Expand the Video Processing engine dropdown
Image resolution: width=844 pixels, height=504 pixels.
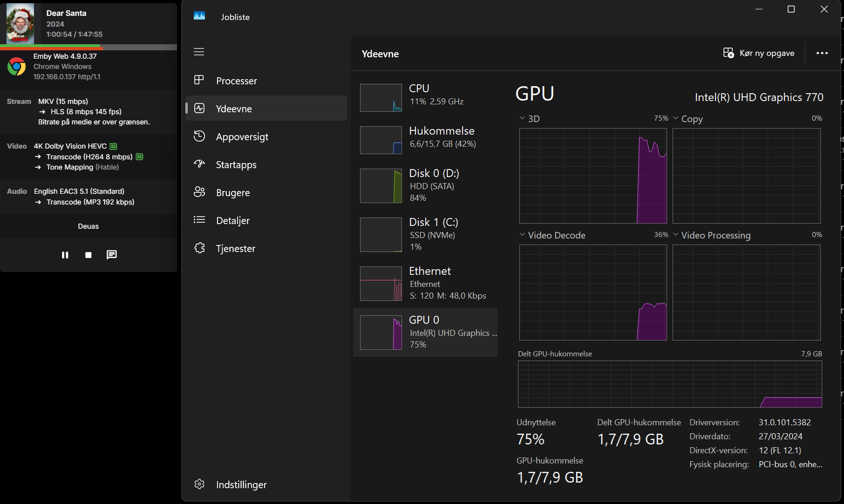[675, 235]
